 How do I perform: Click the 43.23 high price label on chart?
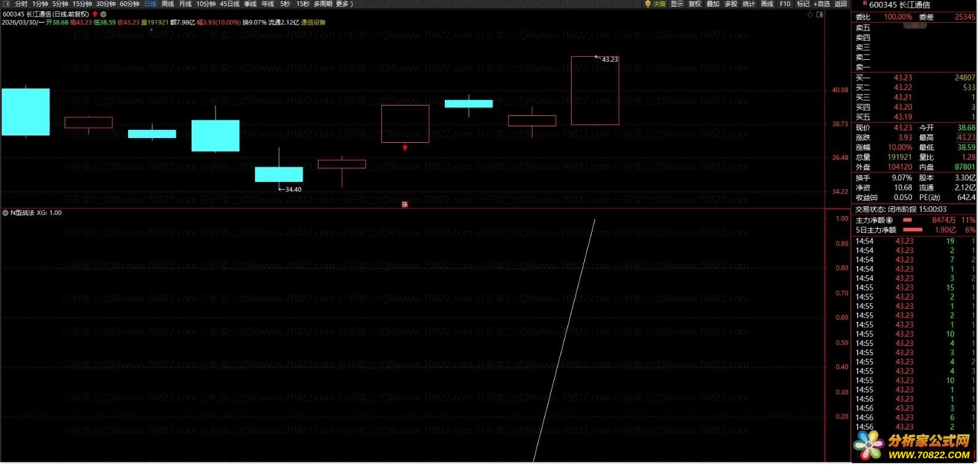click(610, 60)
